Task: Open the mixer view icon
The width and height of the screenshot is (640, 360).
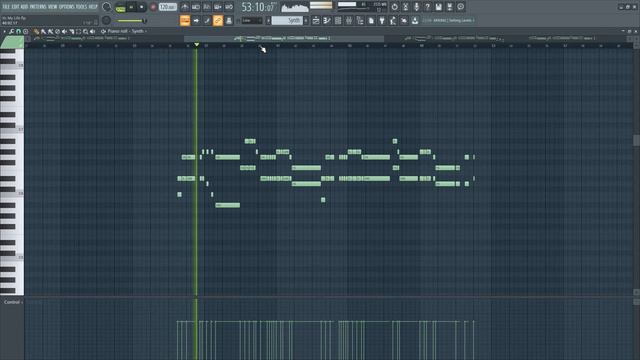Action: coord(349,20)
